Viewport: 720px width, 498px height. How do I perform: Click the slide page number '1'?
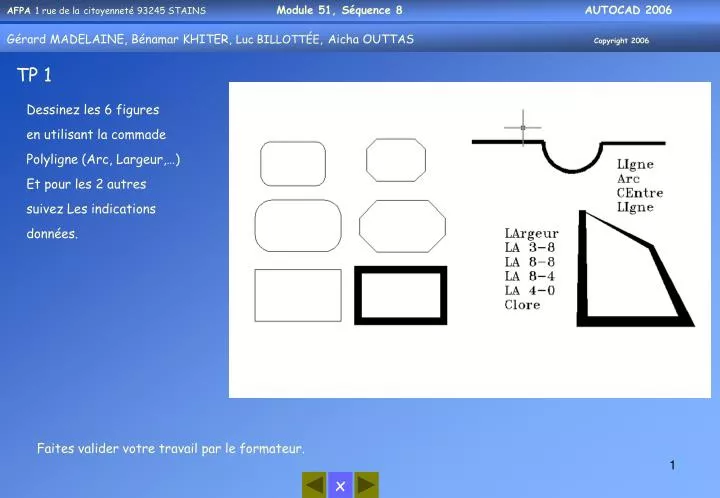pyautogui.click(x=672, y=465)
